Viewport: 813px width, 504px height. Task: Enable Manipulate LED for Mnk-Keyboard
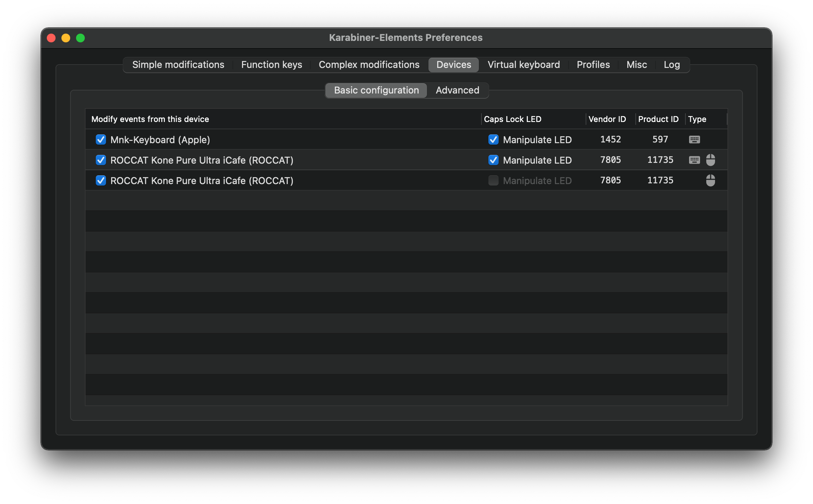pos(494,140)
